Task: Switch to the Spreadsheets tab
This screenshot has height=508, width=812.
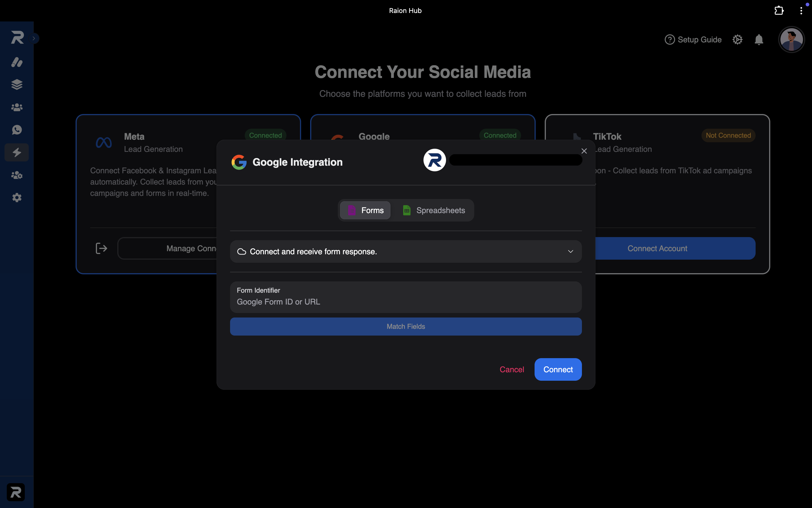Action: 434,210
